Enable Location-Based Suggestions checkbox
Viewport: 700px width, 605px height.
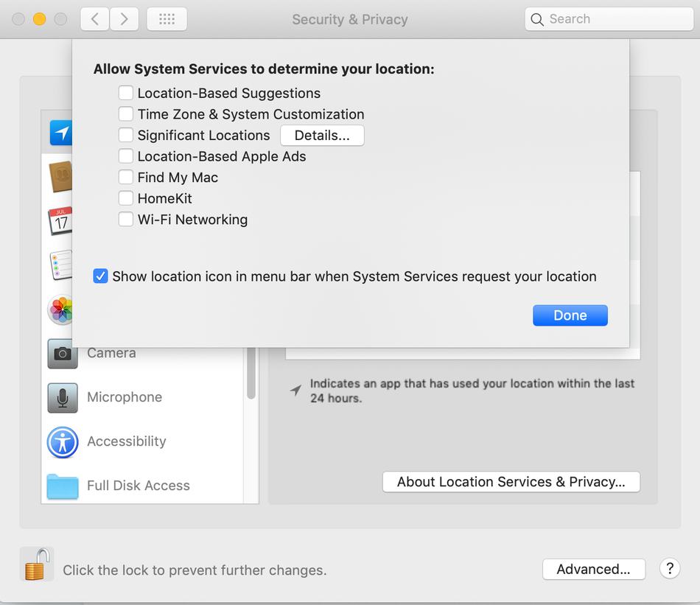point(126,93)
